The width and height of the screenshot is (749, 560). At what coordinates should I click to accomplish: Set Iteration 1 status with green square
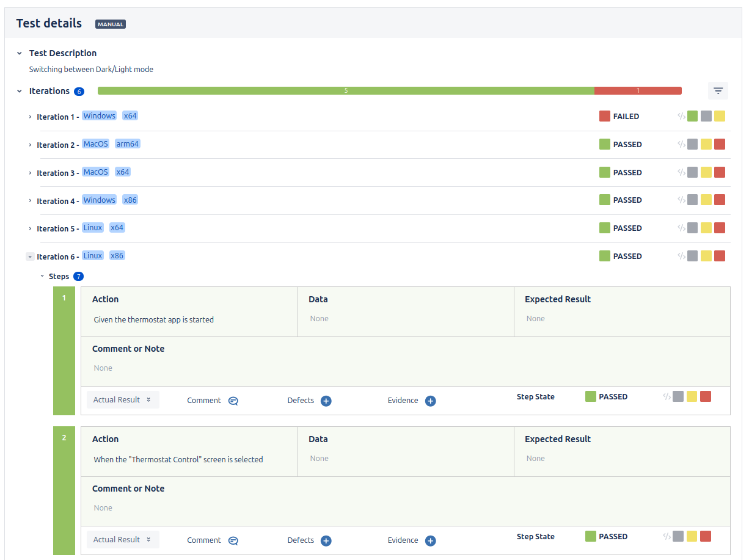click(x=692, y=116)
